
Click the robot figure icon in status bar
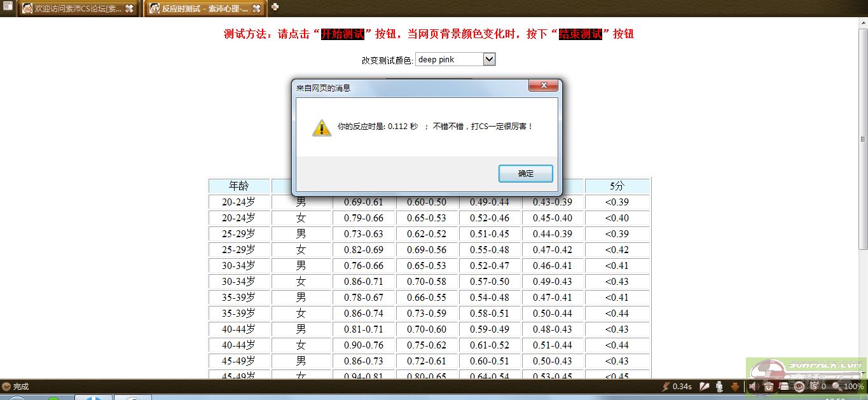[x=719, y=387]
